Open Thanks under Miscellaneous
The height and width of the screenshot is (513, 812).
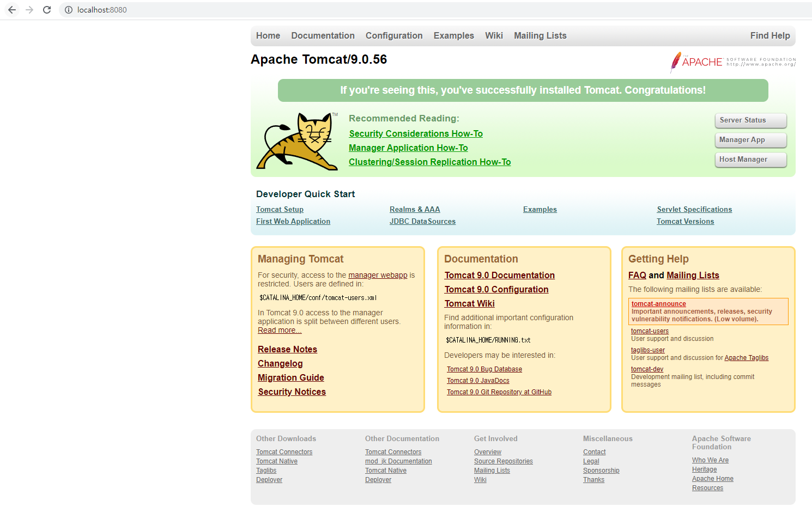[x=593, y=480]
